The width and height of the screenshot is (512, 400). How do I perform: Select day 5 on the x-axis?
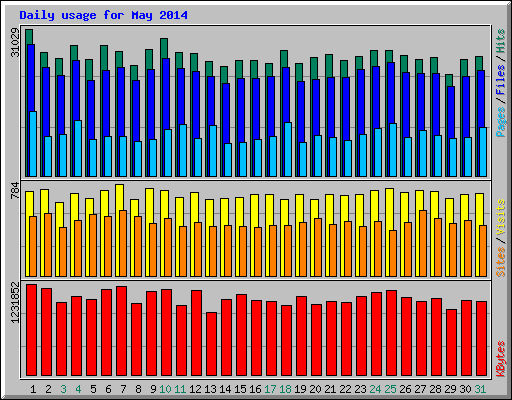click(x=93, y=389)
